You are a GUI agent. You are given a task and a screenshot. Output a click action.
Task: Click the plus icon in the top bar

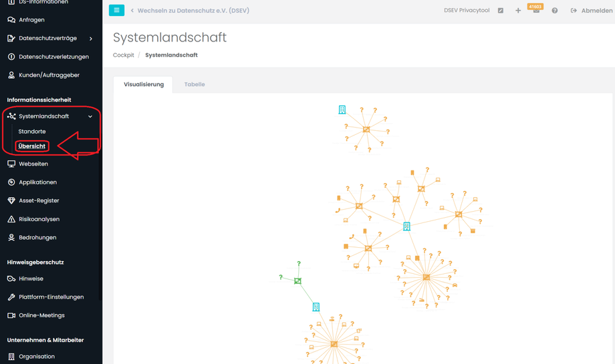click(518, 11)
